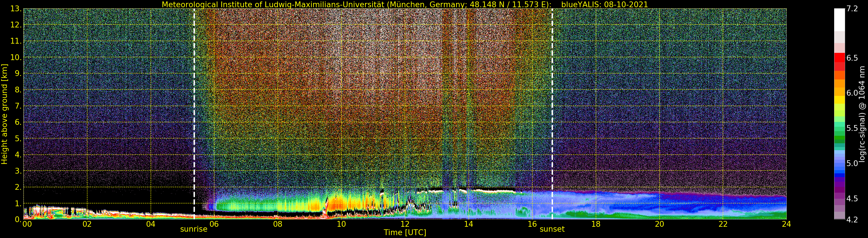
Task: Click the 4.5 colorbar value
Action: [x=852, y=199]
